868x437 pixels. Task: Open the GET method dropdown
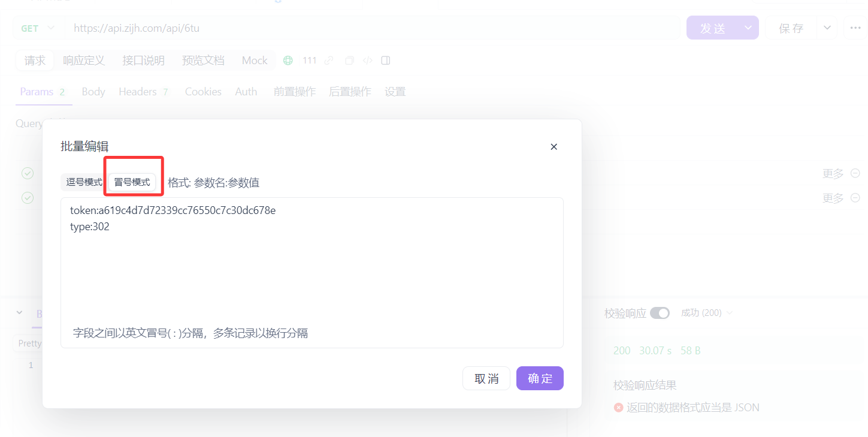(x=36, y=28)
